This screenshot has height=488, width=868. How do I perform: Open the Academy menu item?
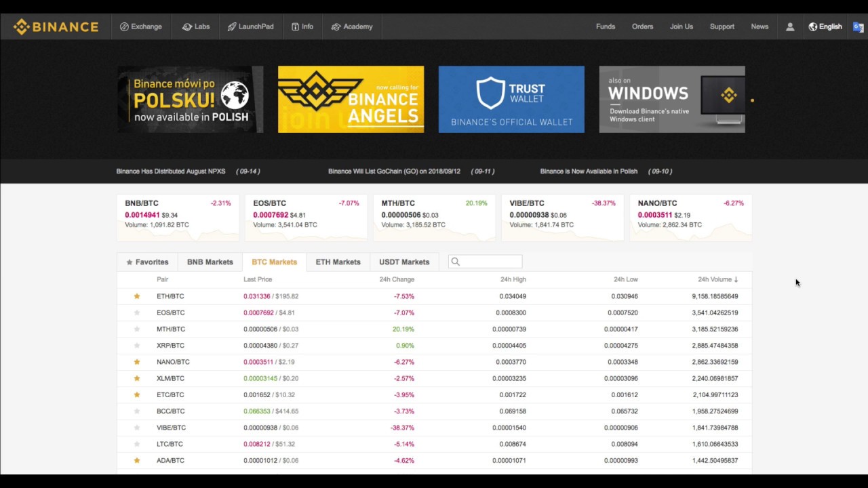coord(352,27)
